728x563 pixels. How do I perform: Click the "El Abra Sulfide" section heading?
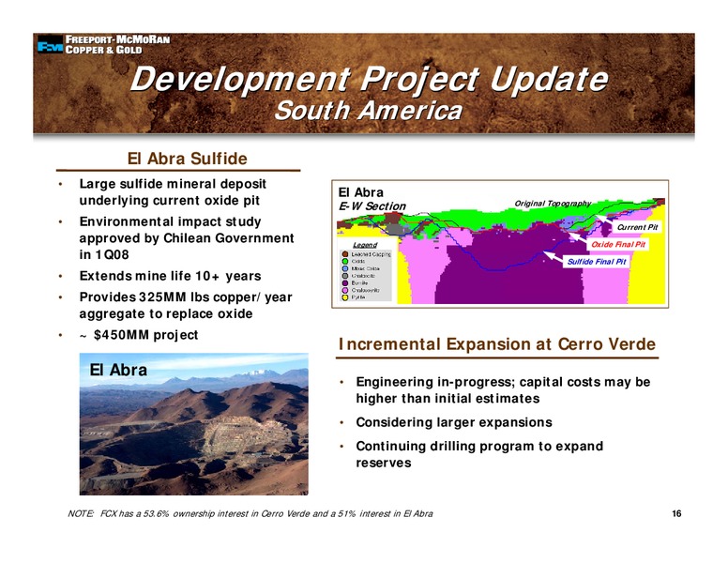(187, 159)
